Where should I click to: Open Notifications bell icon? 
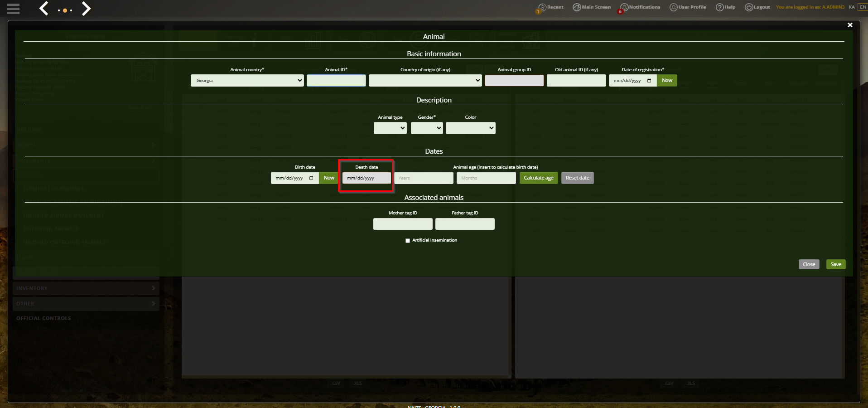[624, 7]
